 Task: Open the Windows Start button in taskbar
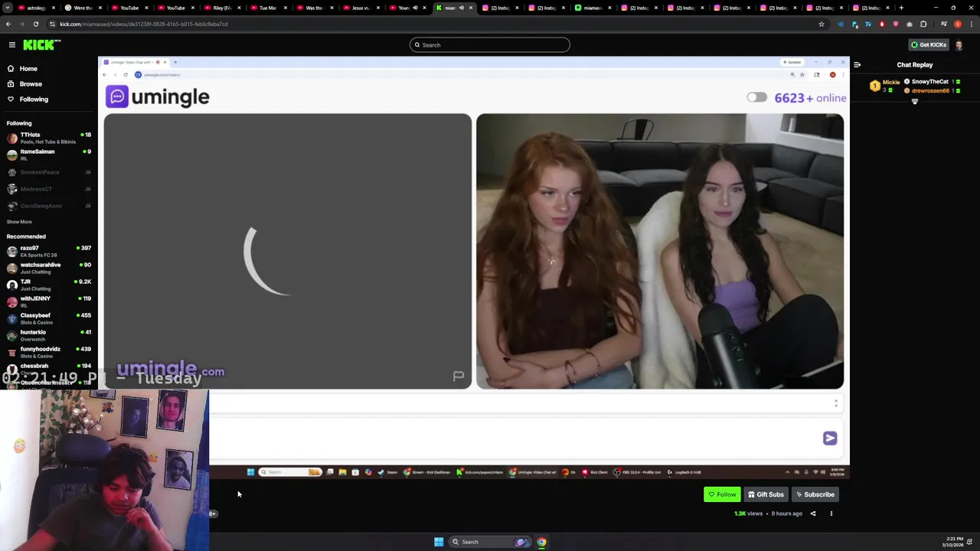click(x=439, y=542)
